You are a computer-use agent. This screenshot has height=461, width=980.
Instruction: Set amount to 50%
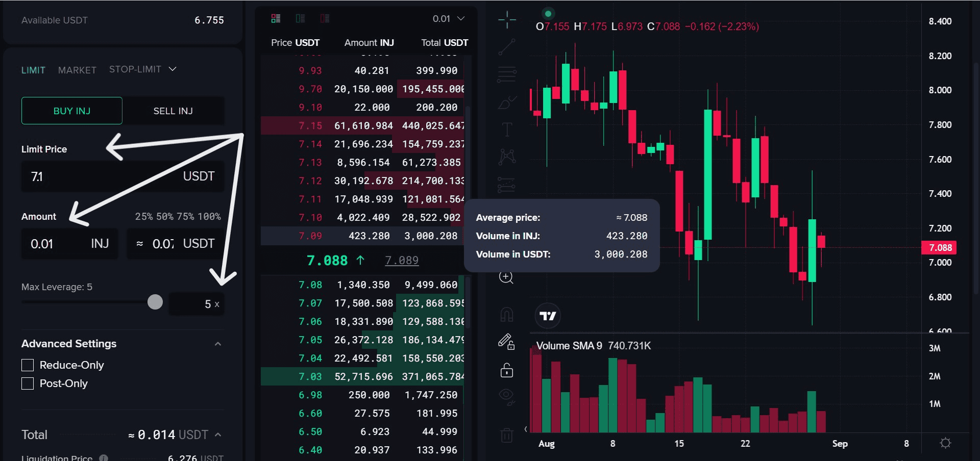tap(165, 216)
